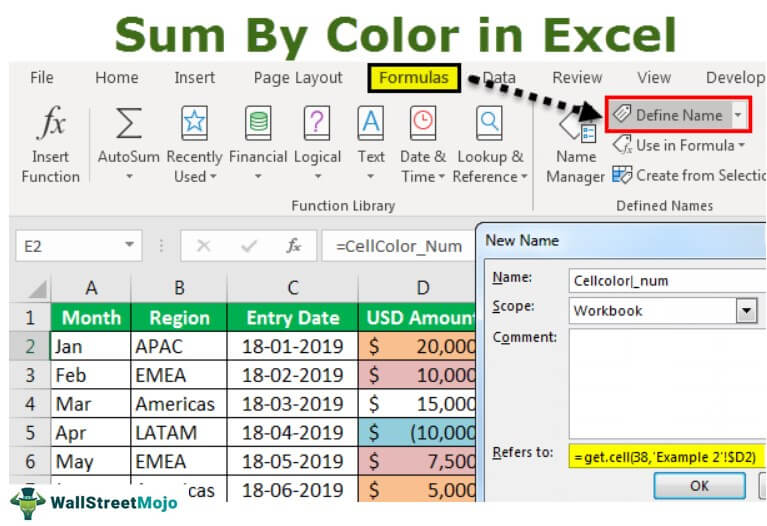The width and height of the screenshot is (767, 526).
Task: Expand the Define Name dropdown arrow
Action: click(738, 115)
